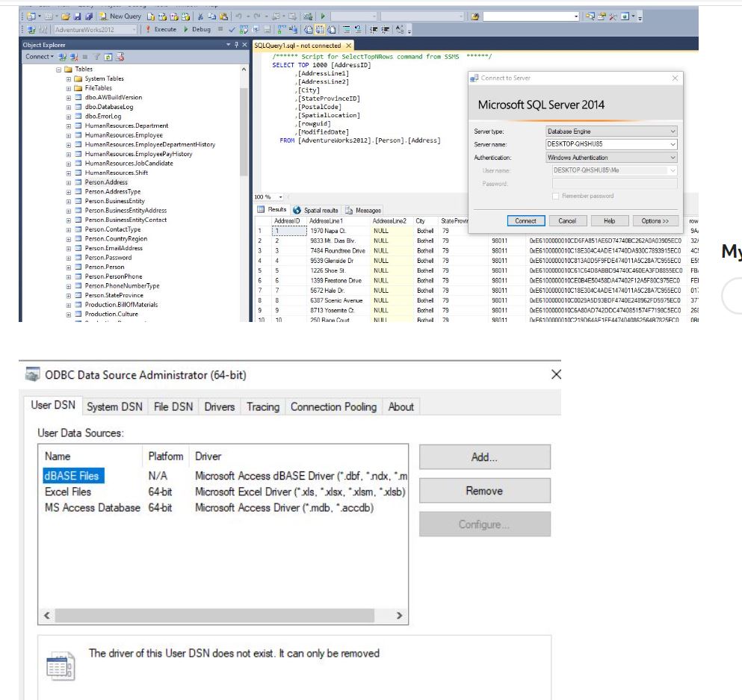
Task: Open the Messages tab
Action: [x=363, y=210]
